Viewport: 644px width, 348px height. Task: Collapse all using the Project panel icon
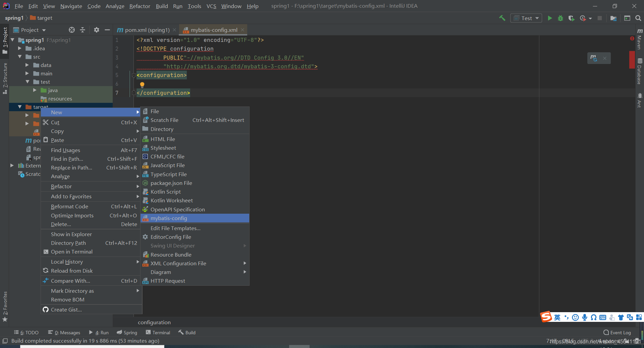83,30
